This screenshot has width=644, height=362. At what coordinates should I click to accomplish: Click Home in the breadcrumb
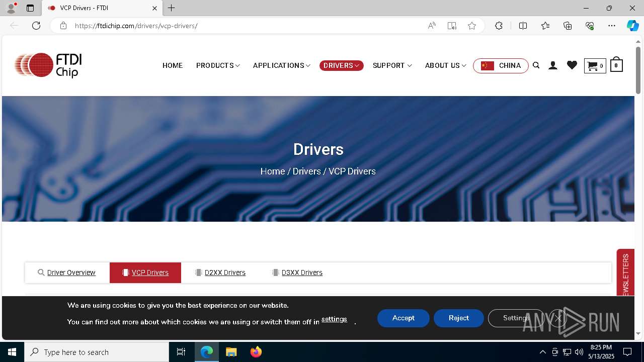pyautogui.click(x=273, y=171)
